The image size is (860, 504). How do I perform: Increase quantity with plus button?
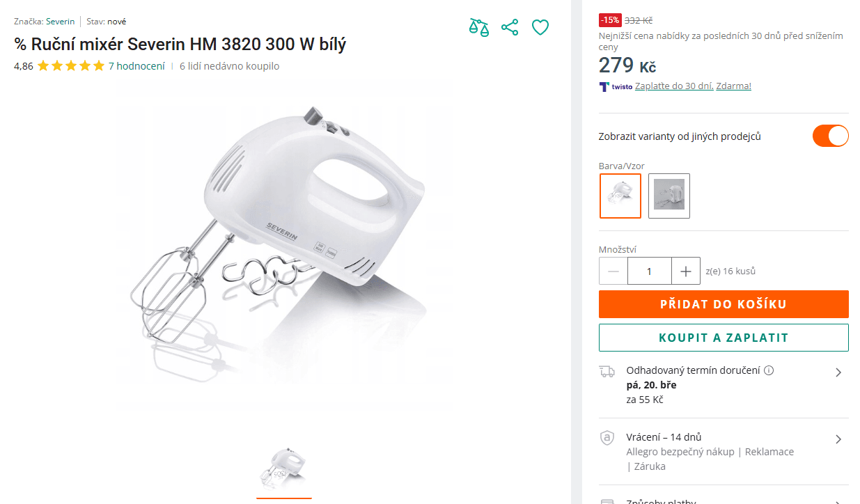coord(686,271)
